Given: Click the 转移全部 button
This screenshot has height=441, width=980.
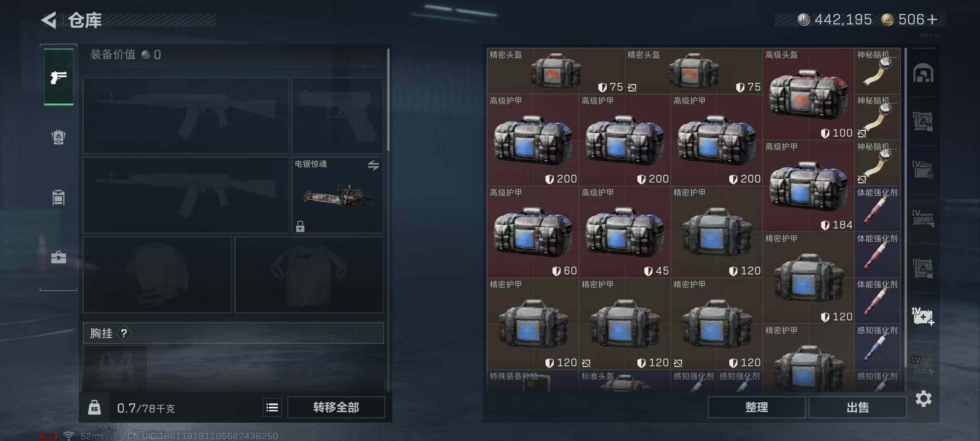Looking at the screenshot, I should (336, 407).
